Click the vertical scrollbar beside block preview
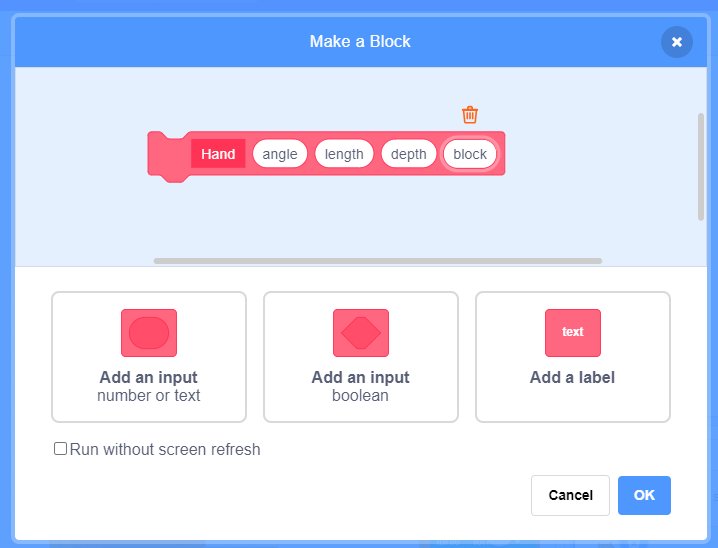 tap(701, 167)
